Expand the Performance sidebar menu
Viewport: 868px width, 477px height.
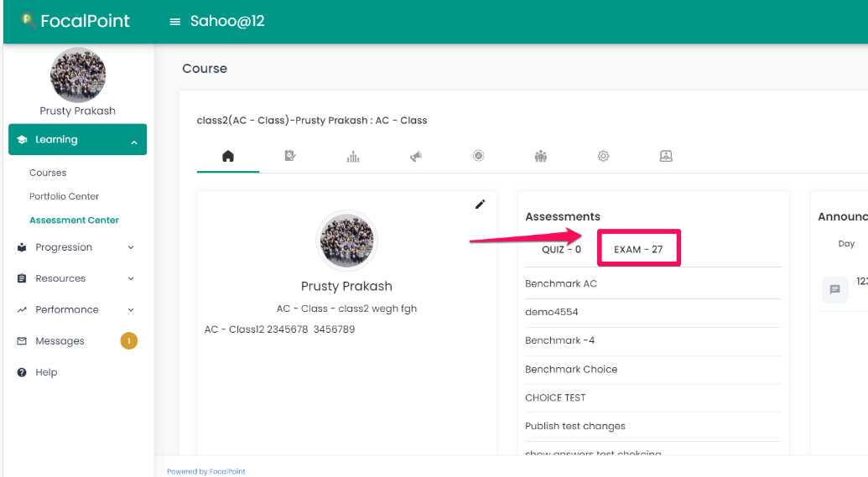(76, 310)
